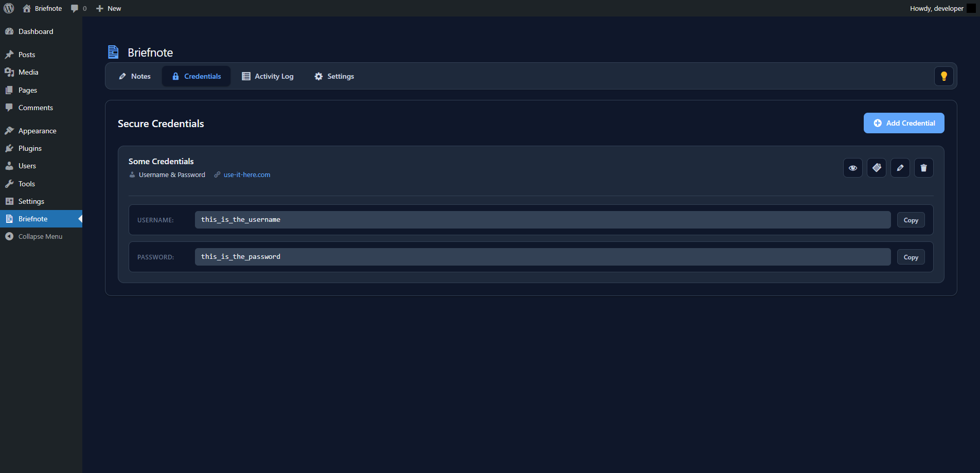The height and width of the screenshot is (473, 980).
Task: Open the WordPress logo menu
Action: click(x=8, y=8)
